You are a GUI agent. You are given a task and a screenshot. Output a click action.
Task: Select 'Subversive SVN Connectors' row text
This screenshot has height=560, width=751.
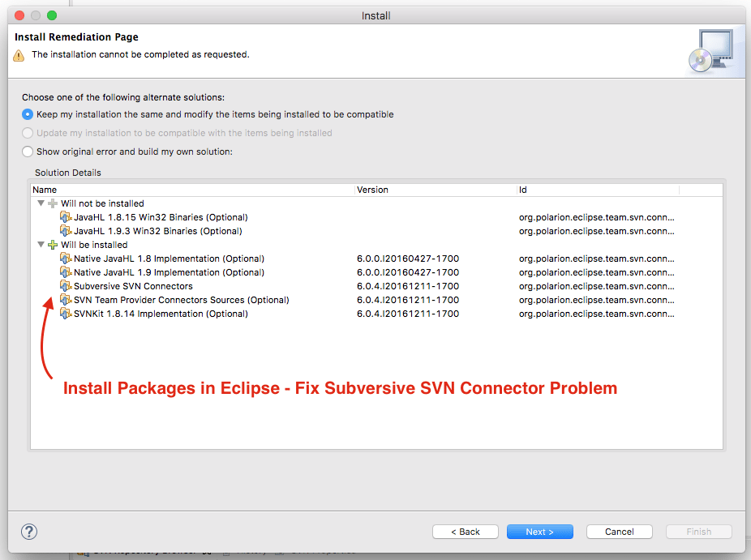coord(133,286)
